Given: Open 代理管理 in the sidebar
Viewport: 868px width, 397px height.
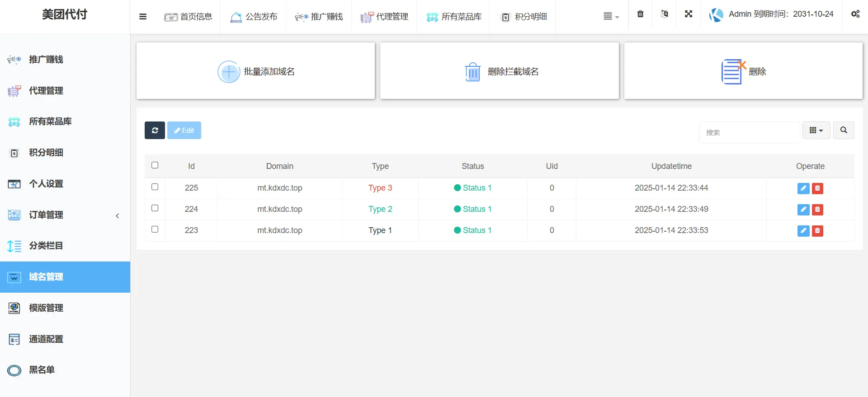Looking at the screenshot, I should click(65, 91).
